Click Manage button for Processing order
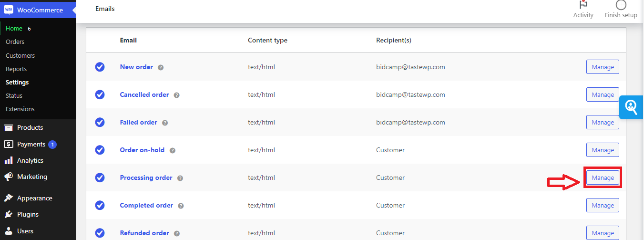This screenshot has height=240, width=644. point(603,177)
